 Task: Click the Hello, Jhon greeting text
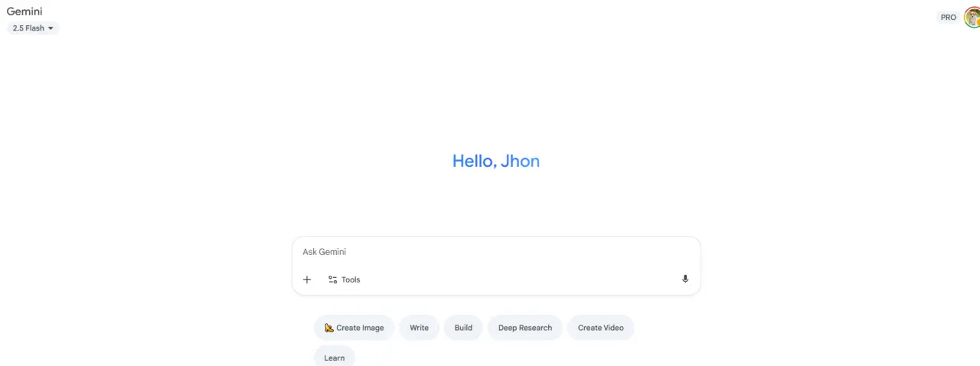496,161
